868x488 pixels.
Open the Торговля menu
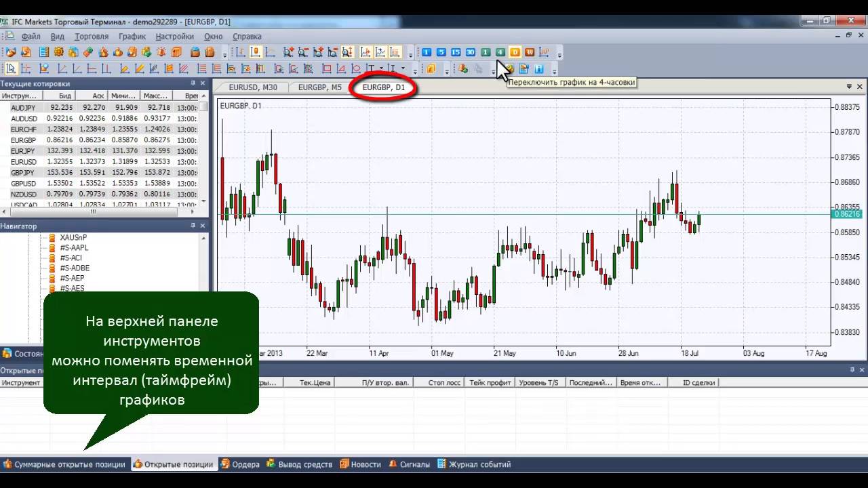pos(92,37)
